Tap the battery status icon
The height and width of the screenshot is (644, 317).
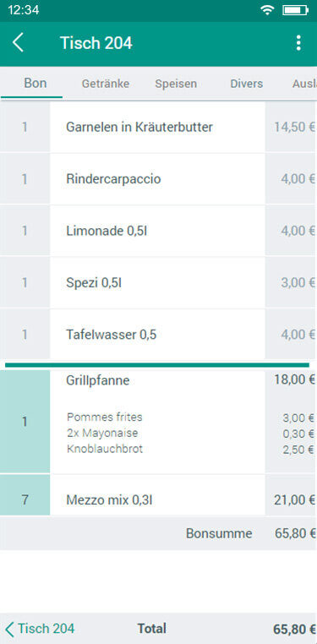295,10
